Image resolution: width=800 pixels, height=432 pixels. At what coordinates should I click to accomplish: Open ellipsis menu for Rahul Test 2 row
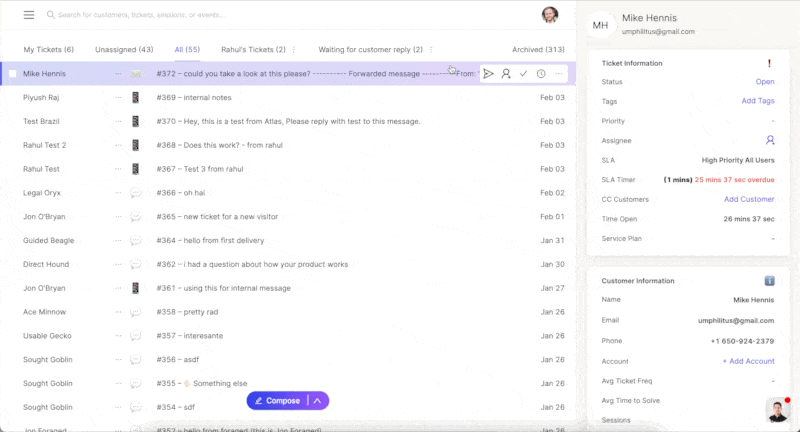[x=118, y=145]
